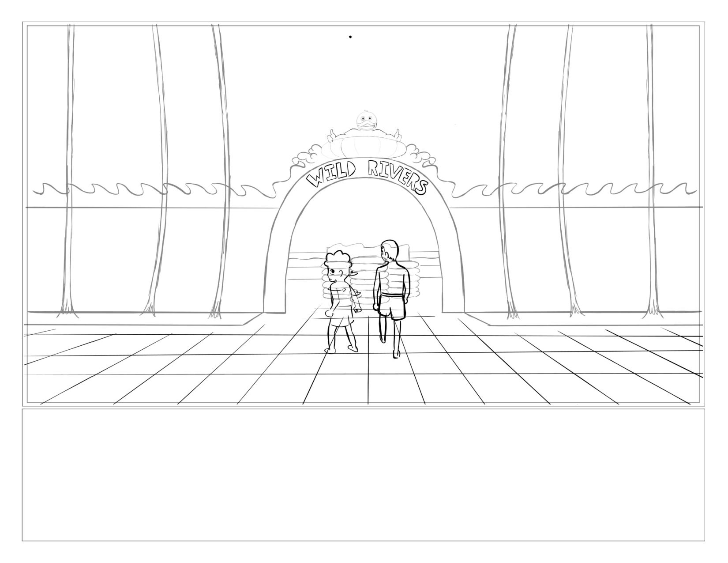Click the adult in swim trunks
This screenshot has height=563, width=728.
click(393, 299)
